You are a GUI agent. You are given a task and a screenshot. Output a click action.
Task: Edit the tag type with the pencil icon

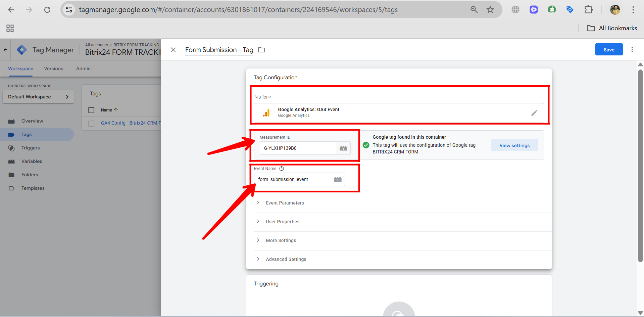[x=534, y=113]
